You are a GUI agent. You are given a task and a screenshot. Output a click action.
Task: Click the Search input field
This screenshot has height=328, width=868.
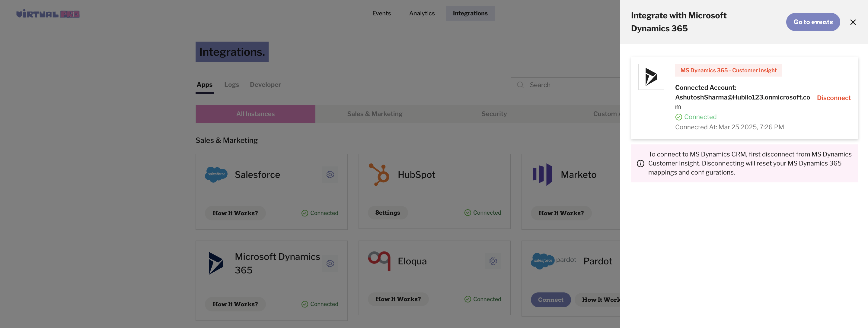tap(565, 85)
